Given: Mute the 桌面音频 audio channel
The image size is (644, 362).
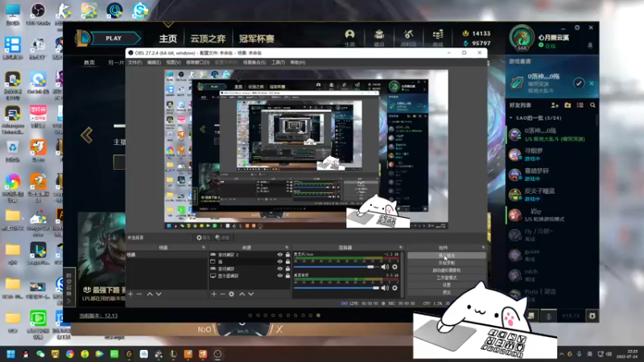Looking at the screenshot, I should (385, 288).
